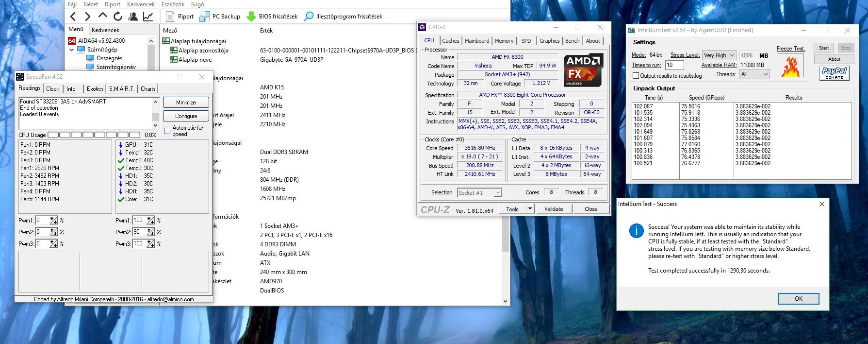Go forward using AIDA64 forward arrow

point(88,17)
